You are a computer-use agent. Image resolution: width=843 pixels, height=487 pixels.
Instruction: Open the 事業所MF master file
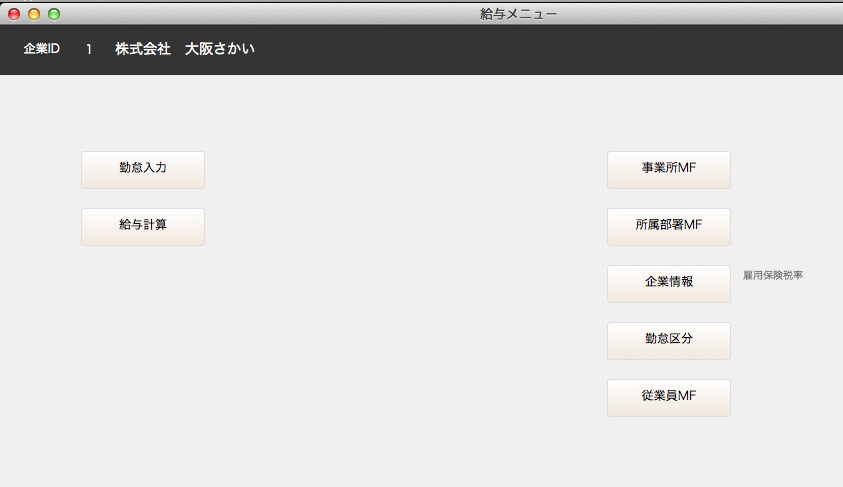click(669, 169)
